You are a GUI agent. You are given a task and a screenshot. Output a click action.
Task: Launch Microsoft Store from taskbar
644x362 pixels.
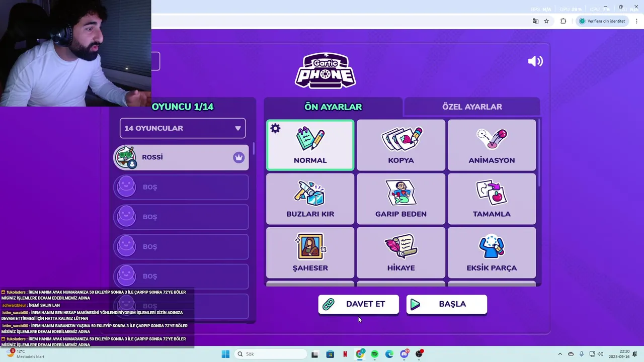tap(330, 354)
